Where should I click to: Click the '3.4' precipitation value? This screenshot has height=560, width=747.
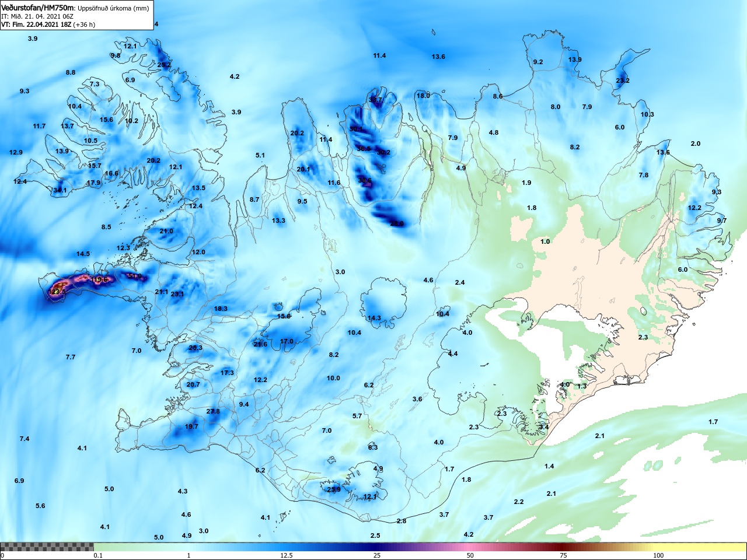pyautogui.click(x=544, y=427)
